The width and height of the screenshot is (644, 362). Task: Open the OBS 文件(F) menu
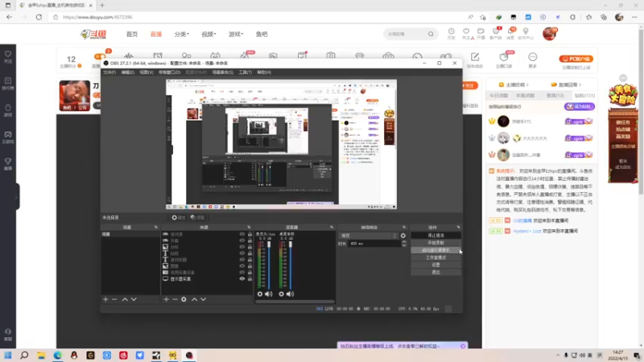[109, 72]
